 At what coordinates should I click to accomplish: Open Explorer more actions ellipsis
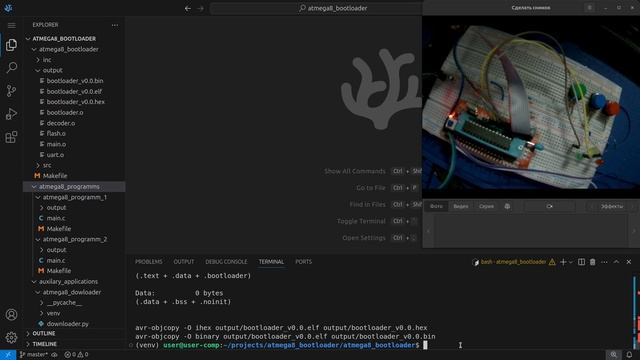[115, 25]
